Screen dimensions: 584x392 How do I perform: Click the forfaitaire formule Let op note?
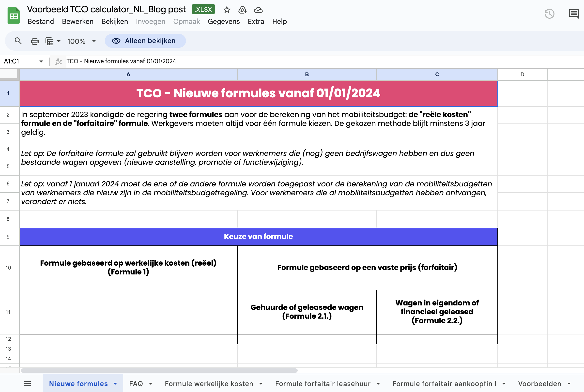click(x=259, y=158)
